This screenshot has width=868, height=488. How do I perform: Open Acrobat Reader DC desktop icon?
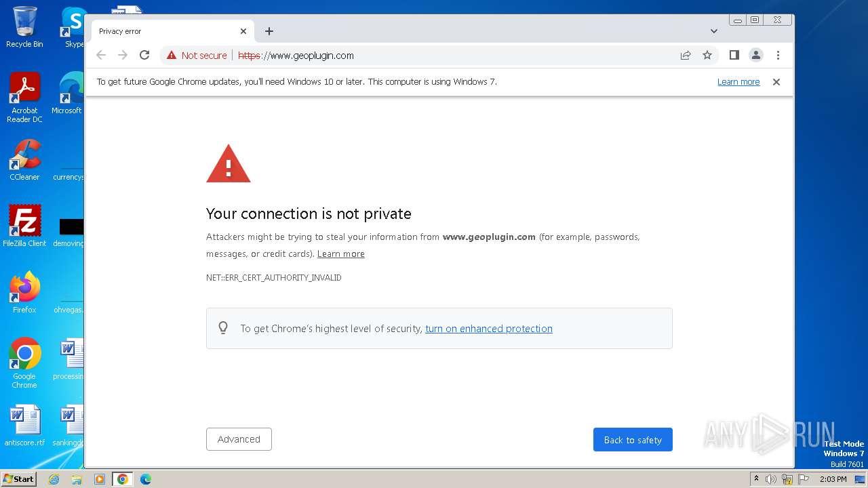24,98
